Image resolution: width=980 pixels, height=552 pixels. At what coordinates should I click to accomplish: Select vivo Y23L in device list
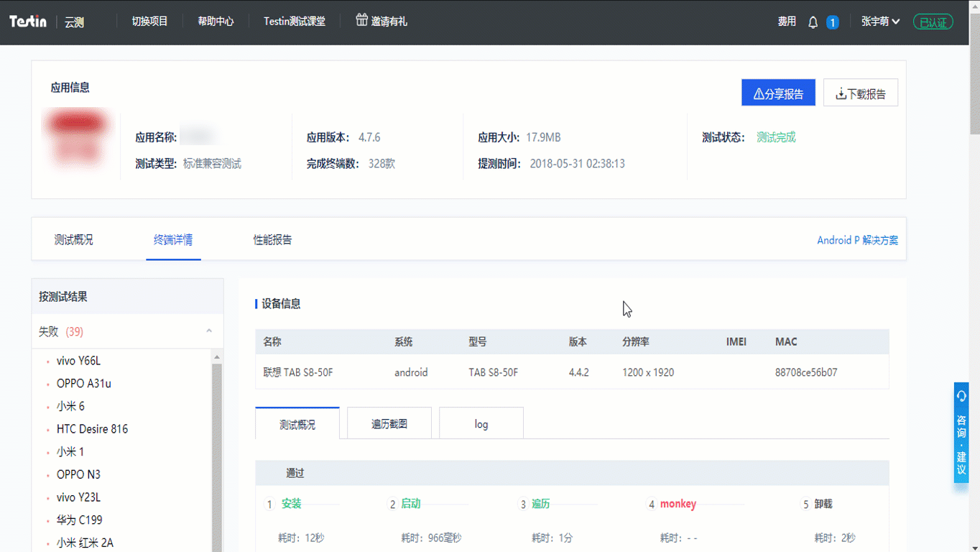78,497
